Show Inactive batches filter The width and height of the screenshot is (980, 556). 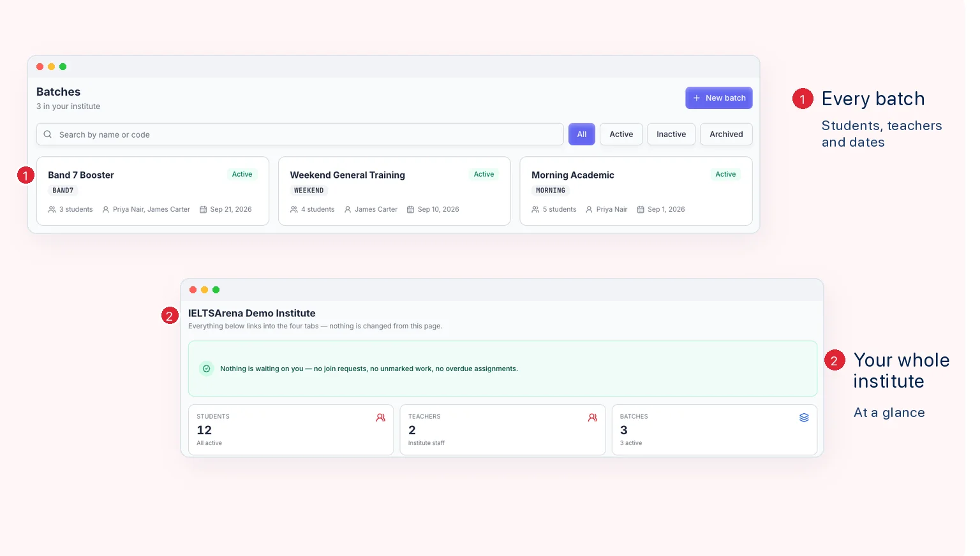671,135
